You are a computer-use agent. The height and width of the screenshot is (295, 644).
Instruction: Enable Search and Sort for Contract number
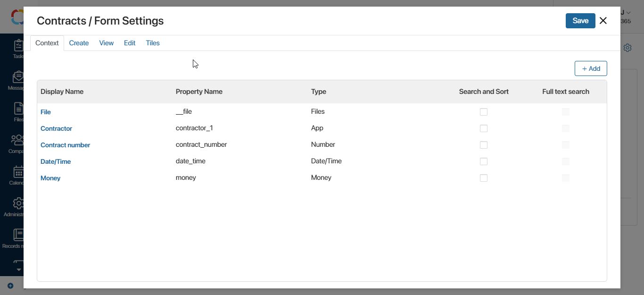click(484, 145)
